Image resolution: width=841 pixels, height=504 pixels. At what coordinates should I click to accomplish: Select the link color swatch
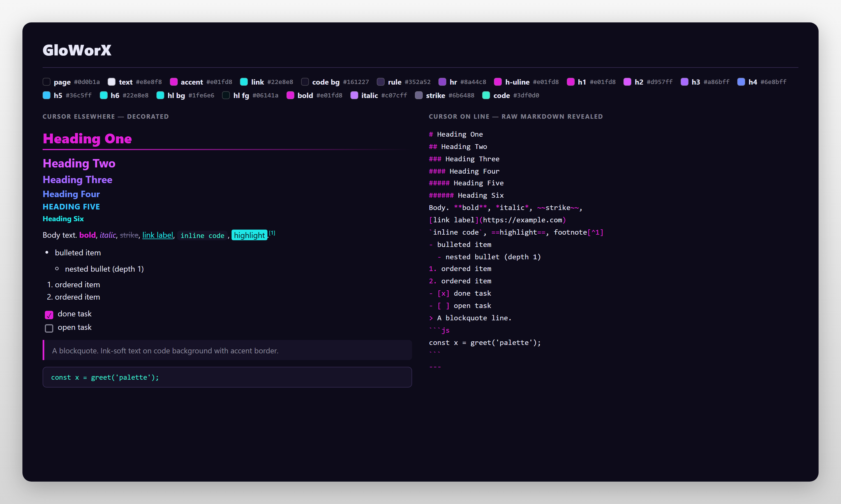[244, 82]
